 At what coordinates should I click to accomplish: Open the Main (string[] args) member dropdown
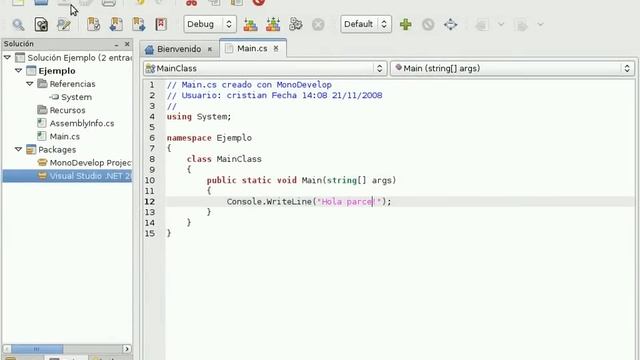tap(512, 68)
